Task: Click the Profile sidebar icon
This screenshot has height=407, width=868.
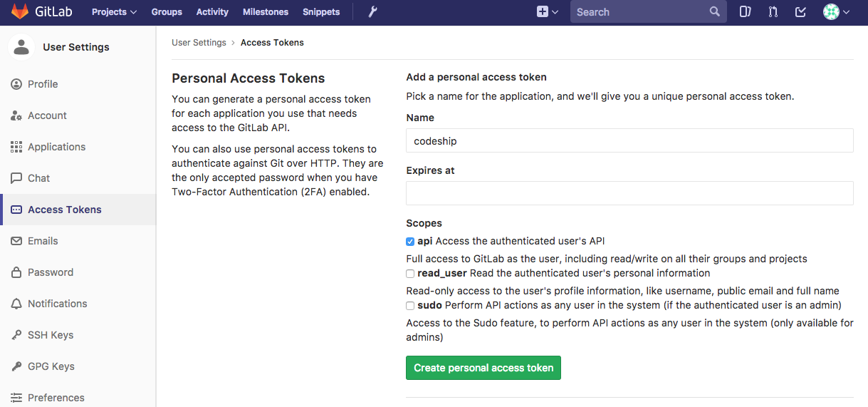Action: click(x=16, y=84)
